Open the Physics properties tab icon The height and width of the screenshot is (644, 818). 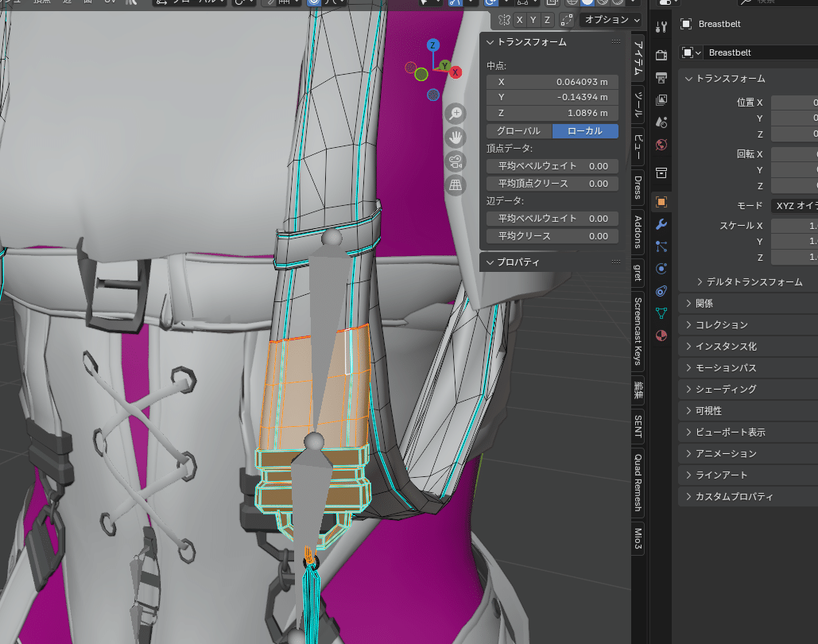tap(661, 269)
